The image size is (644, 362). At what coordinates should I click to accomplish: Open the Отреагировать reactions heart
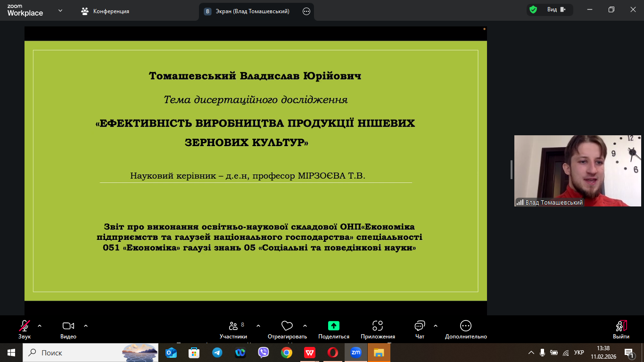click(x=287, y=329)
